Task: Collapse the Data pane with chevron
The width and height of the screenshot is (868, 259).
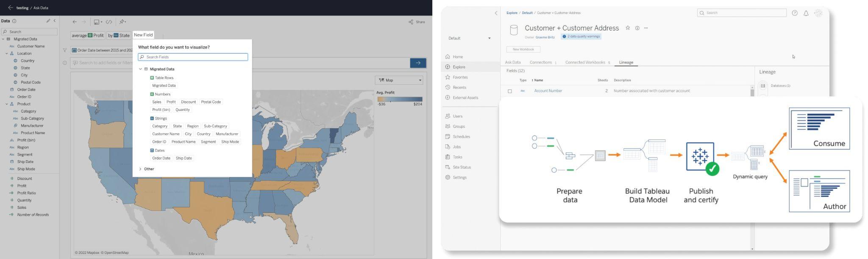Action: click(x=55, y=21)
